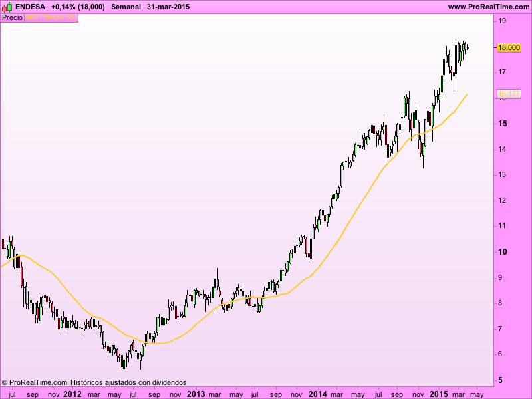The height and width of the screenshot is (399, 532).
Task: Click the 11 price axis label
Action: 502,226
